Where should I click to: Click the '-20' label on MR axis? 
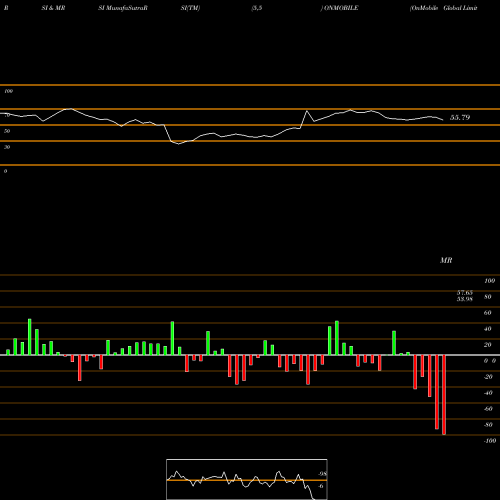click(x=488, y=377)
